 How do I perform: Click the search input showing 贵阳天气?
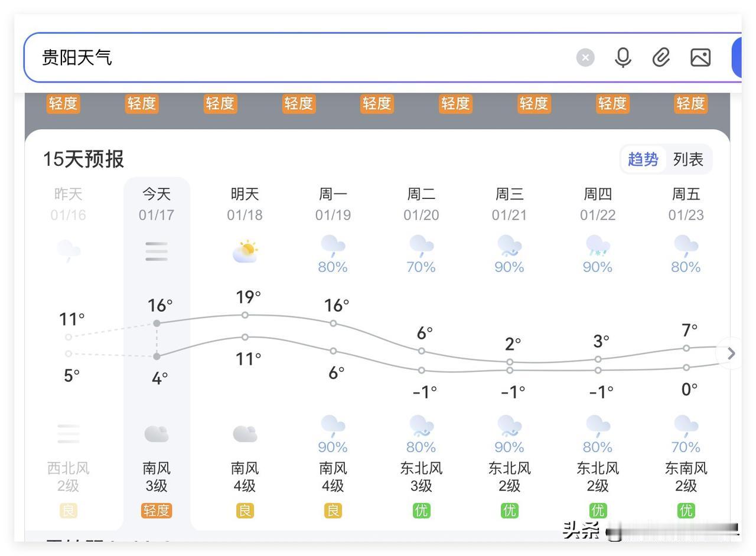[236, 57]
